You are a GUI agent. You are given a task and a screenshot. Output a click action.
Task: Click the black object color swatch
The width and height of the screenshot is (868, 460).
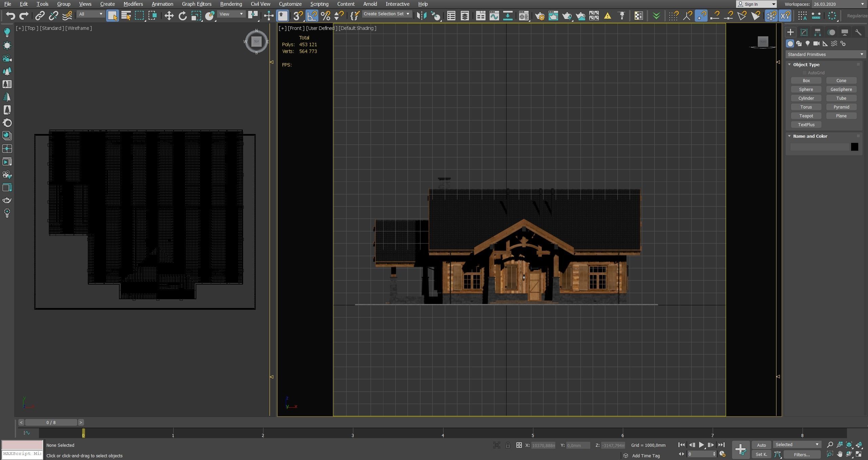(854, 147)
